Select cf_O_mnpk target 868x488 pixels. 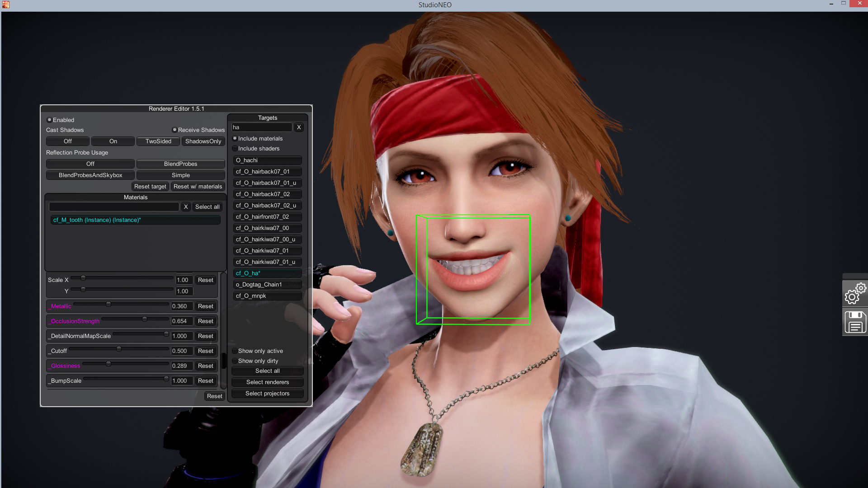(x=268, y=296)
